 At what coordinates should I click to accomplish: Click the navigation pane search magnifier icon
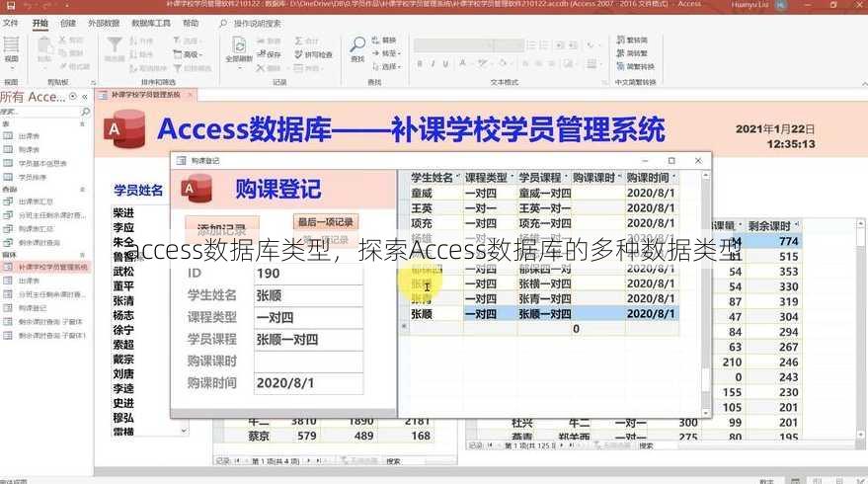tap(85, 112)
